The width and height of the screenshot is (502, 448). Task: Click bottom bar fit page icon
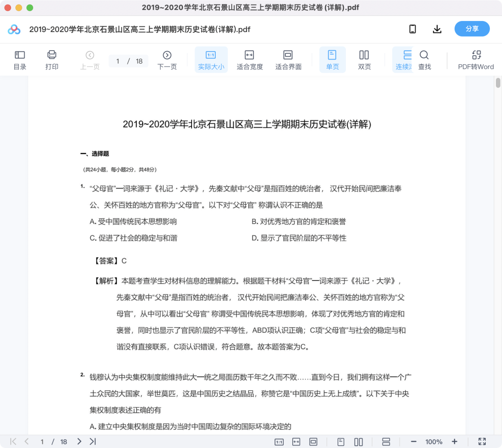click(313, 442)
